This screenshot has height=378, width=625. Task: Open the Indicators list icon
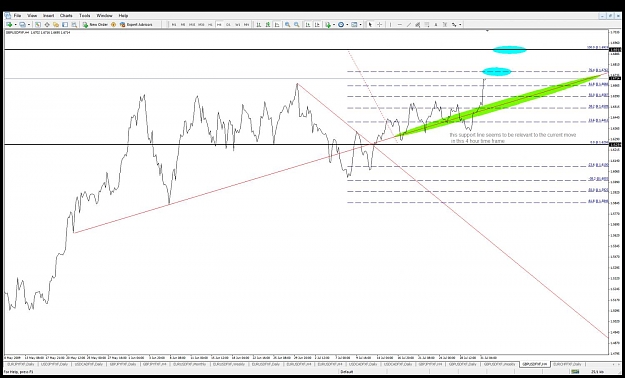pos(328,25)
